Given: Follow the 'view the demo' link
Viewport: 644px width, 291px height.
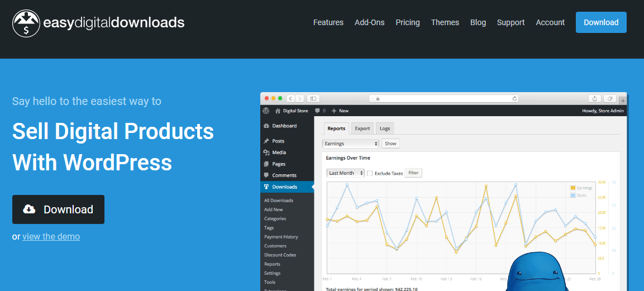Looking at the screenshot, I should click(51, 236).
